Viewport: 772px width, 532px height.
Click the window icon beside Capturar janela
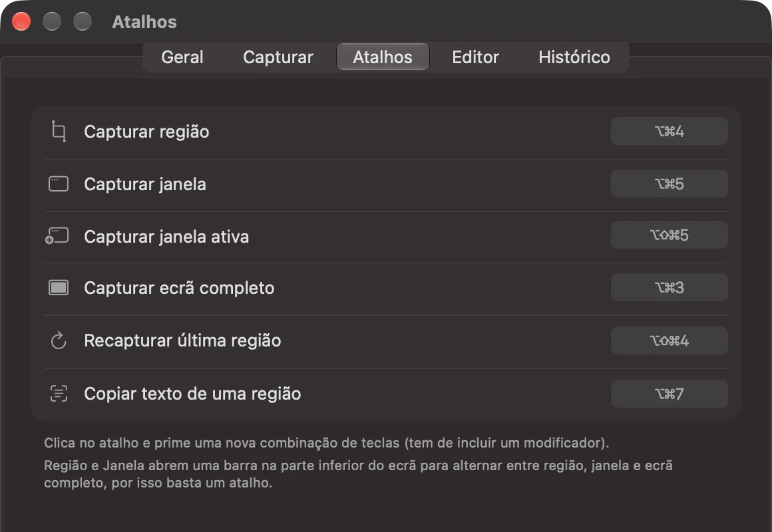click(x=59, y=184)
